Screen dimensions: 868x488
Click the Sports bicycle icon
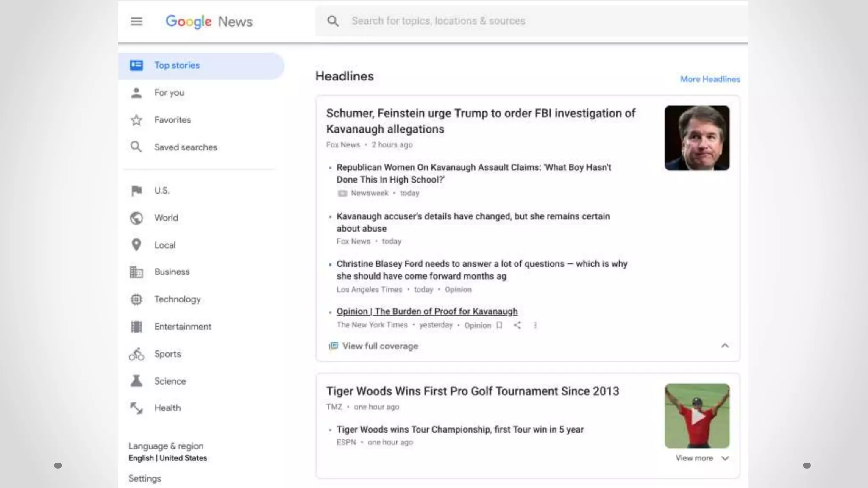click(x=136, y=354)
